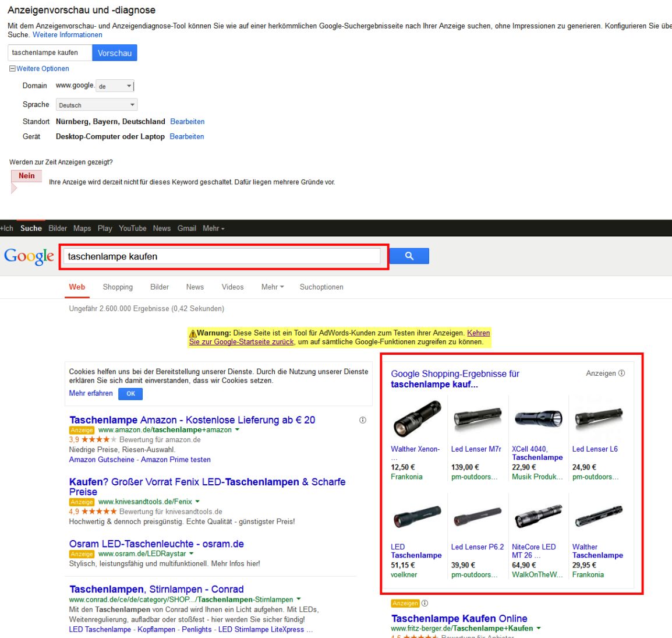Open Taschenlampen, Stirnlampen - Conrad result
672x638 pixels.
157,589
